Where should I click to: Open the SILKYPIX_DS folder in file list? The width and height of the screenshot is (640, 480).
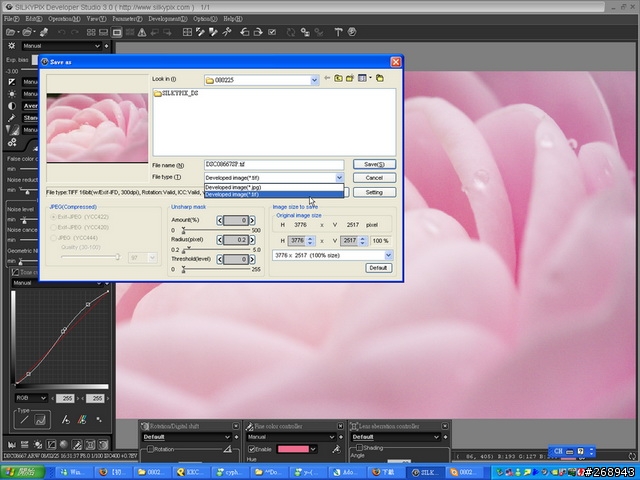176,93
